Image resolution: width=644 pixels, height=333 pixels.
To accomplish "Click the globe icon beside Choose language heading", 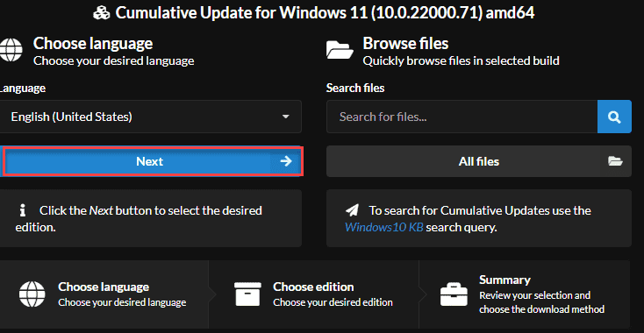I will [x=11, y=50].
